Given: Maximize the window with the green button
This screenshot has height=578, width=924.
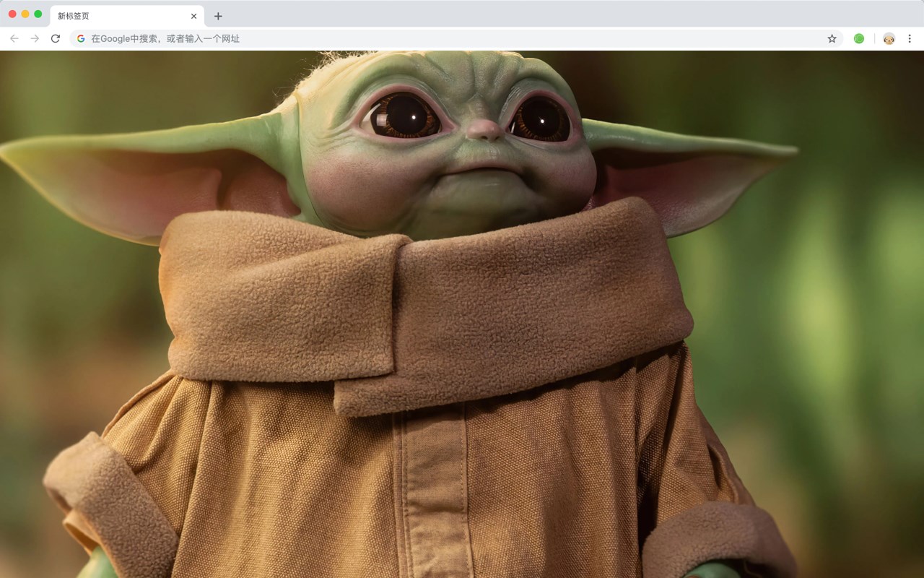Looking at the screenshot, I should pyautogui.click(x=38, y=14).
